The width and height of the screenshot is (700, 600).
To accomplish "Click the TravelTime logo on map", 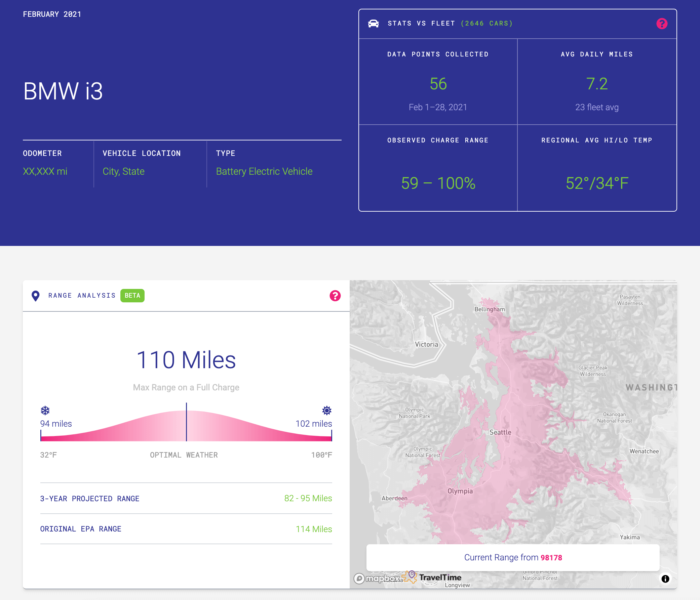I will (x=431, y=577).
